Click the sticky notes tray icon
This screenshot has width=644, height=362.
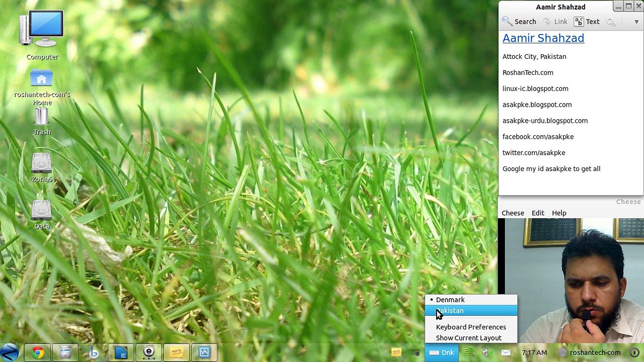[x=396, y=352]
